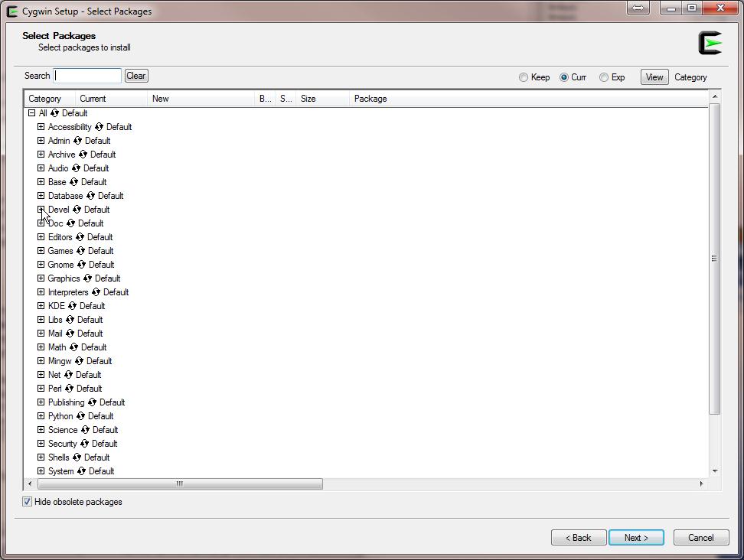Cycle install action icon next to Devel
The width and height of the screenshot is (744, 560).
[77, 210]
